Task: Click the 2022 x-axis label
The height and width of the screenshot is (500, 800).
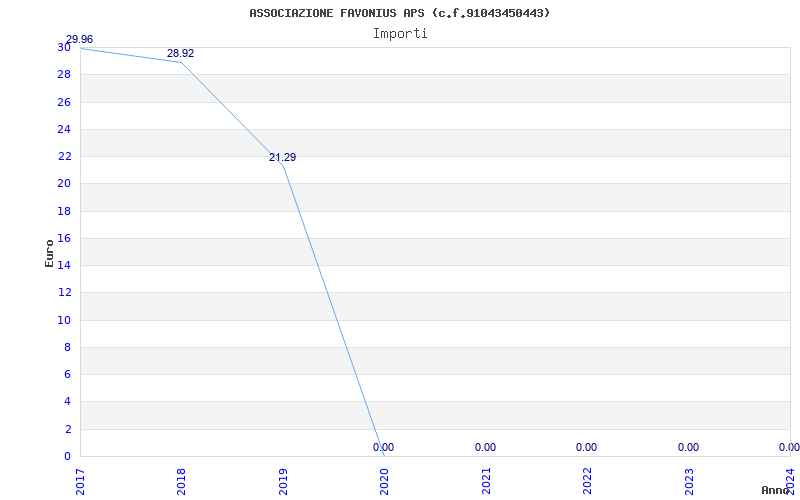Action: pyautogui.click(x=587, y=482)
